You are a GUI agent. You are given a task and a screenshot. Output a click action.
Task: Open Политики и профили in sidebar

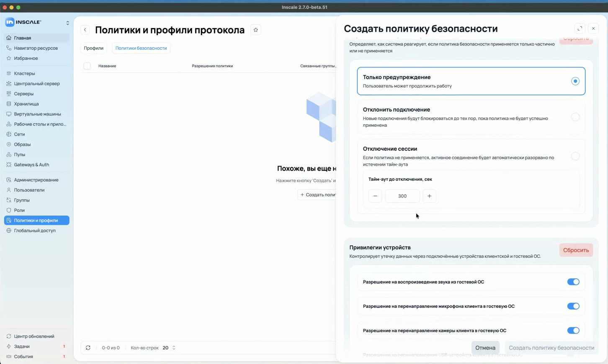37,220
